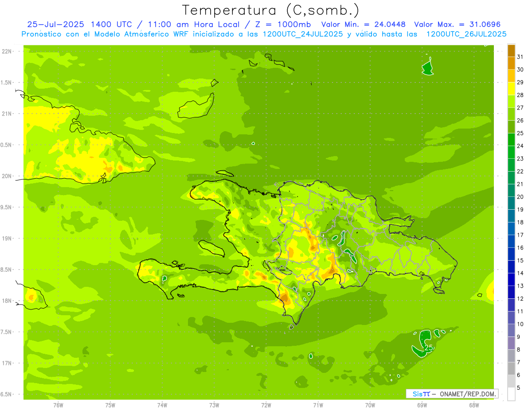Viewport: 532px width, 411px height.
Task: Click the legend color band above 31
Action: click(x=511, y=51)
